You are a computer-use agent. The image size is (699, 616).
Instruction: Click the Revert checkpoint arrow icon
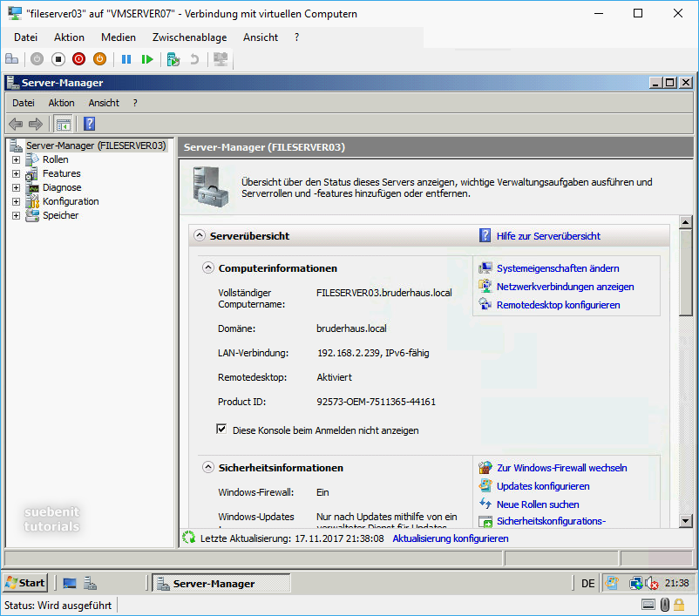[x=194, y=59]
